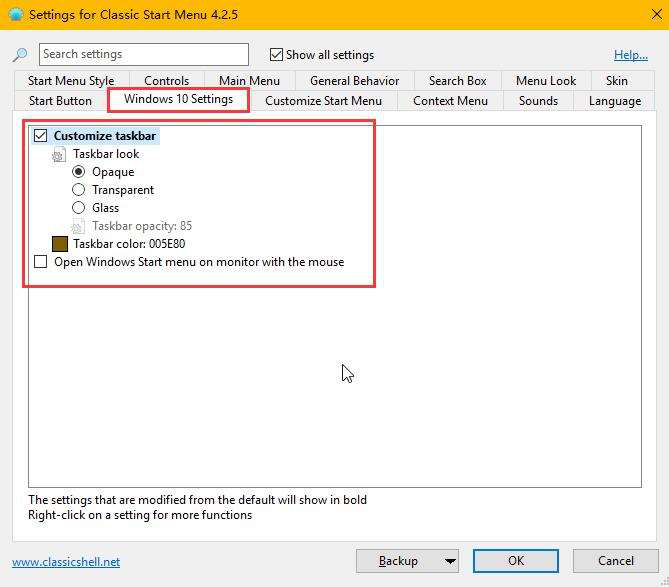669x587 pixels.
Task: Open the Start Button tab
Action: (x=60, y=101)
